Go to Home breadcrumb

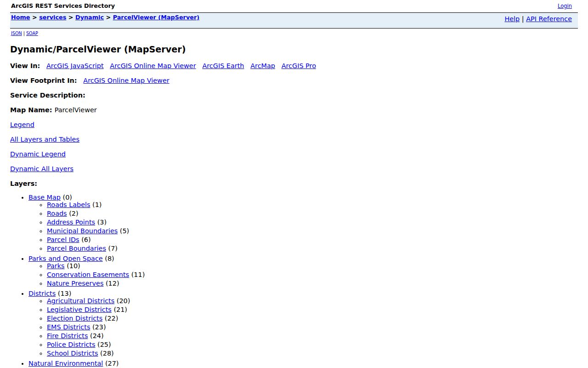20,17
